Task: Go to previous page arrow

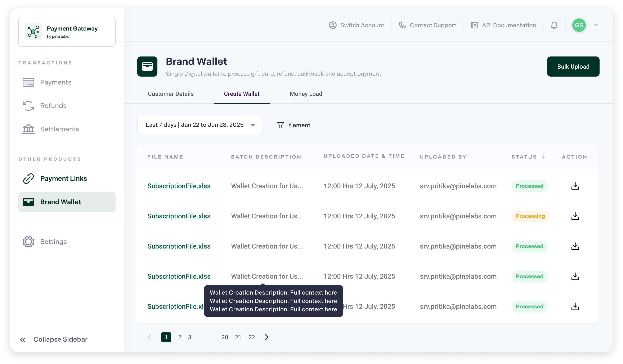Action: [x=149, y=337]
